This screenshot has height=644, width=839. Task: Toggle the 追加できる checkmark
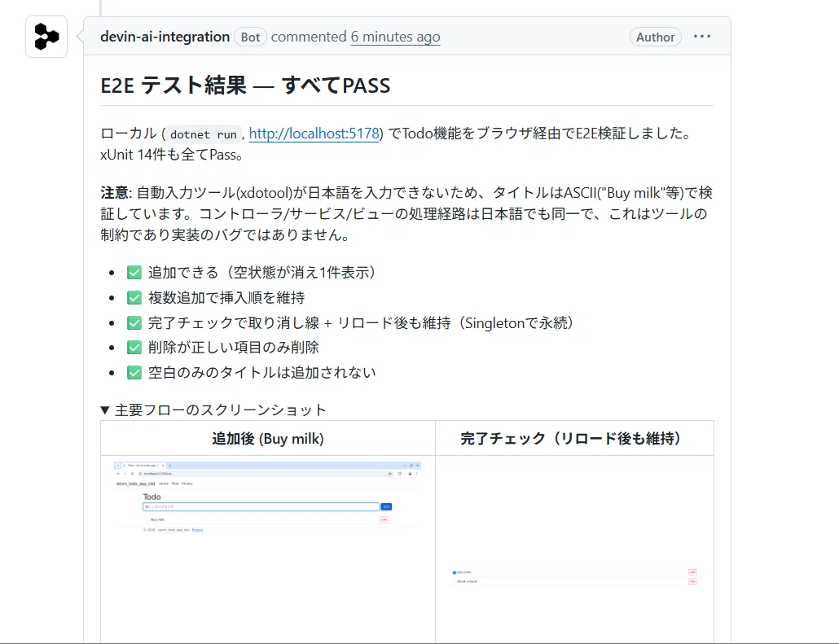[x=134, y=273]
